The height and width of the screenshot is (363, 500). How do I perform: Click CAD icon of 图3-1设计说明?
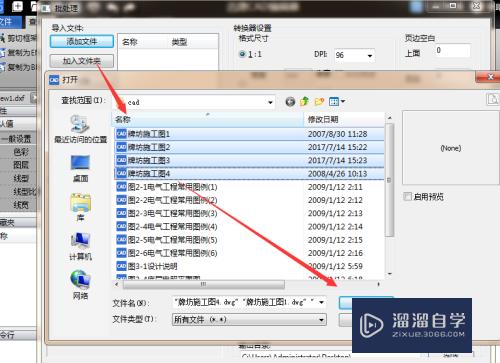(121, 266)
